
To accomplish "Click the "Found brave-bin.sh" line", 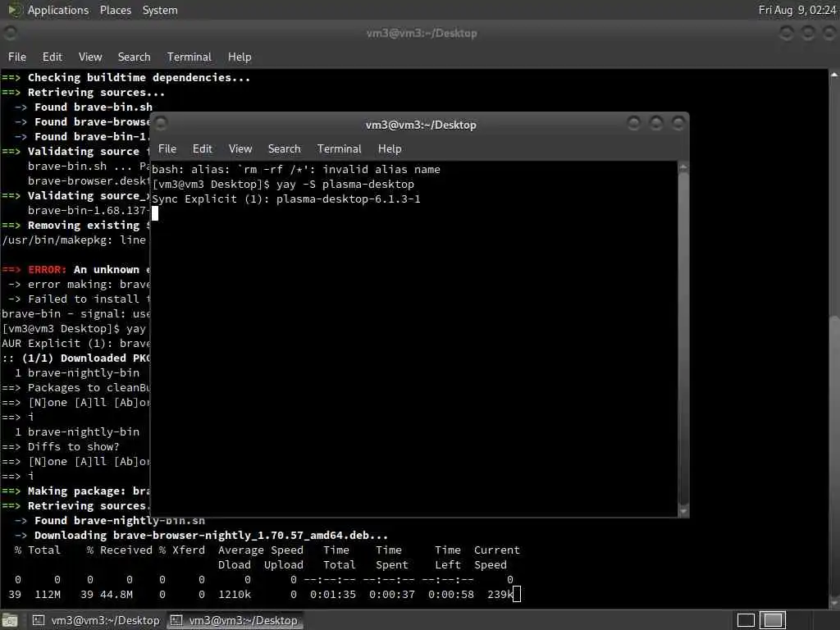I will click(x=94, y=107).
